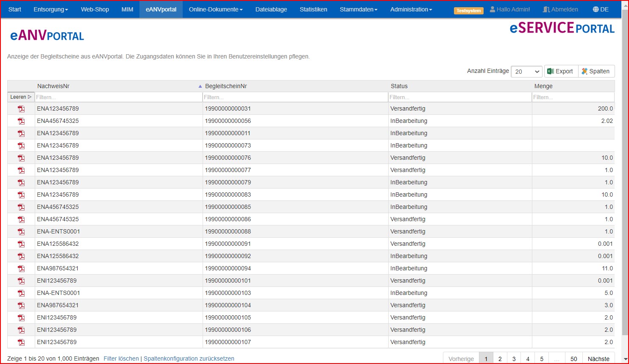Open PDF for Begleitschein 19900000000086
The width and height of the screenshot is (629, 364).
click(x=21, y=220)
